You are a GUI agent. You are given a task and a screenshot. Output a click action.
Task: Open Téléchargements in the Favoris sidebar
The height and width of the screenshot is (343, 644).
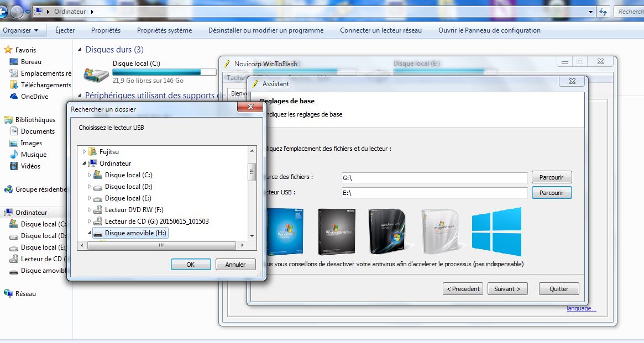point(46,85)
